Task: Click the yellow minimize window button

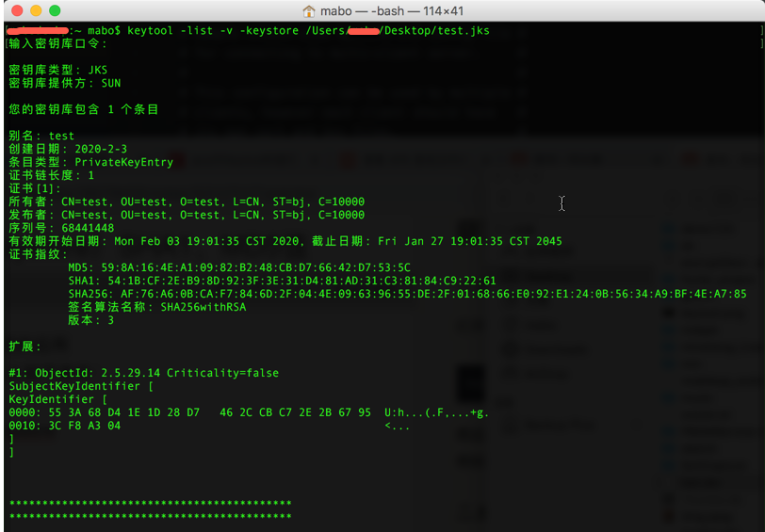Action: tap(36, 10)
